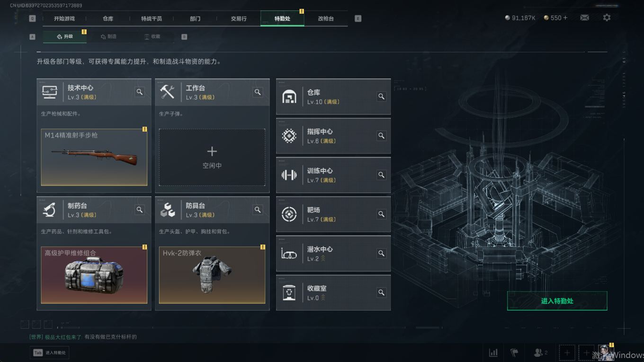Select Hvk-2防弹衣 production card
644x362 pixels.
pyautogui.click(x=212, y=275)
